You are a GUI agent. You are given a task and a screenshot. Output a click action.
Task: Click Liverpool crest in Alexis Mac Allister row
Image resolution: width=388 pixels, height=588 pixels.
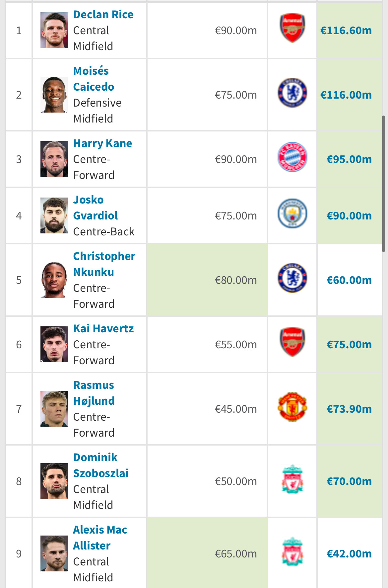292,551
